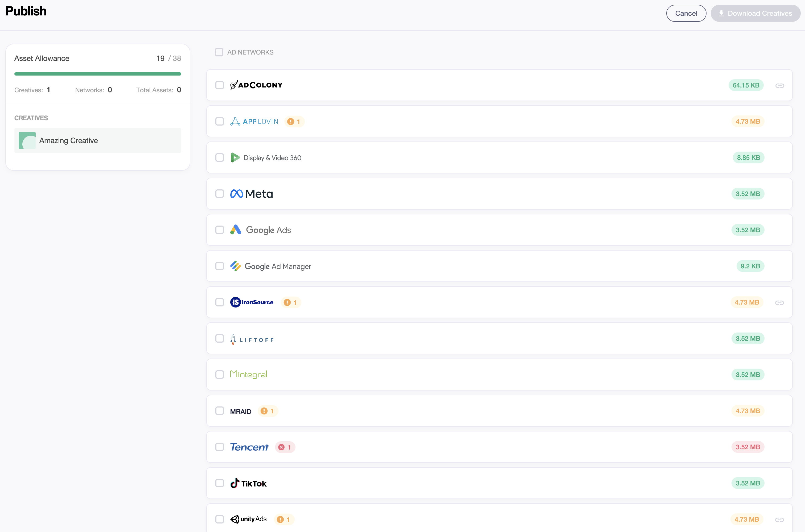Viewport: 805px width, 532px height.
Task: Select all AD NETWORKS checkbox
Action: pyautogui.click(x=219, y=52)
